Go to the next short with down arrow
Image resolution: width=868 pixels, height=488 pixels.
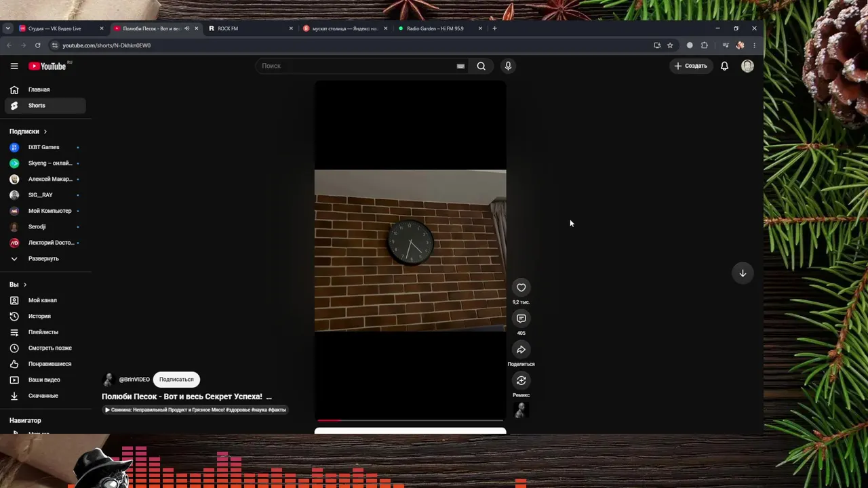pos(743,273)
